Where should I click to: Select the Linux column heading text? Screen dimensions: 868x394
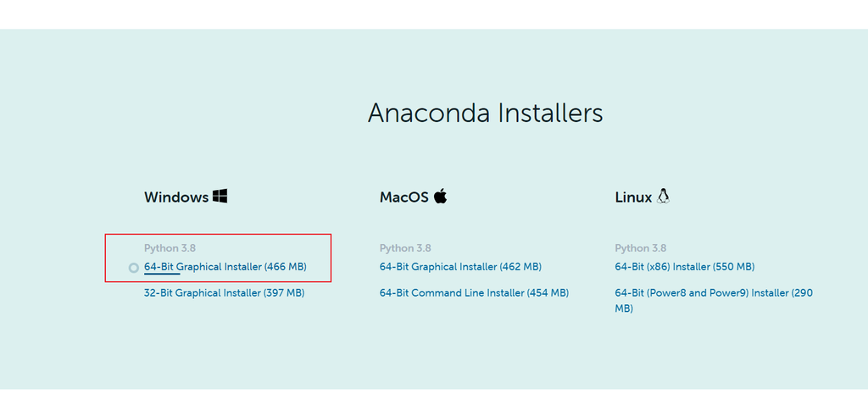[x=633, y=197]
